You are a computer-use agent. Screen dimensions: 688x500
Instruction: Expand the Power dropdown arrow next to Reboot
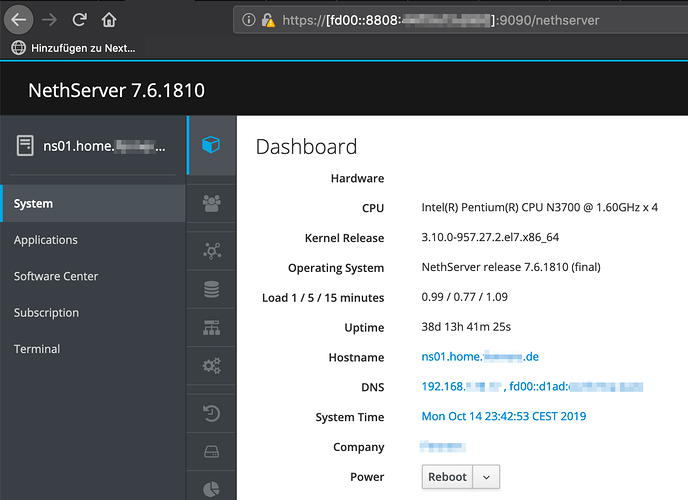click(x=486, y=477)
